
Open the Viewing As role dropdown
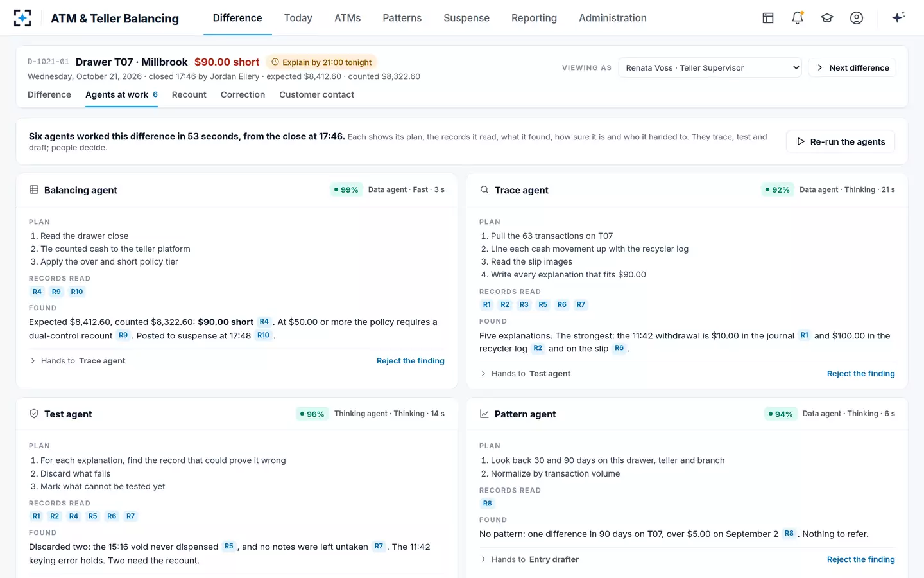click(710, 67)
